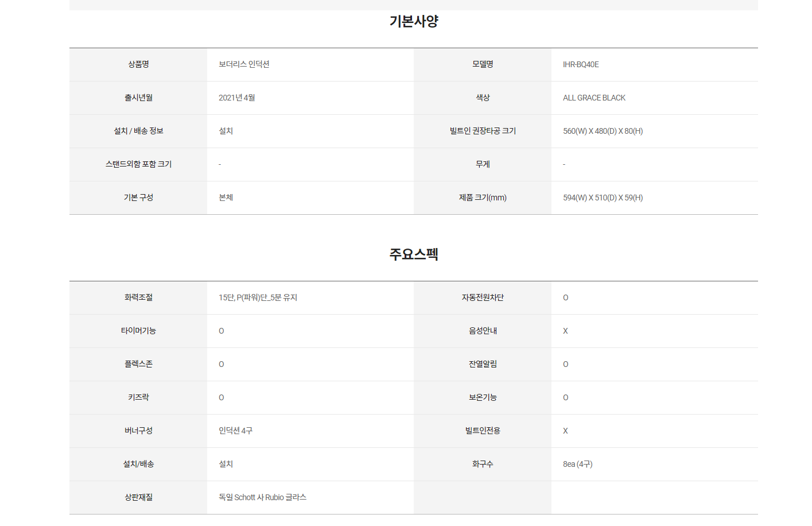
Task: Click the 주요스펙 section heading
Action: click(414, 254)
